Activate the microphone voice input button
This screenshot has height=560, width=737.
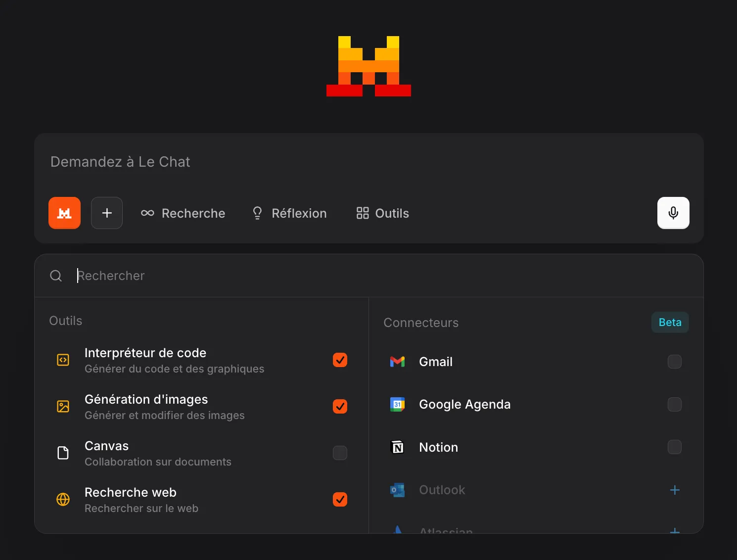pos(673,213)
